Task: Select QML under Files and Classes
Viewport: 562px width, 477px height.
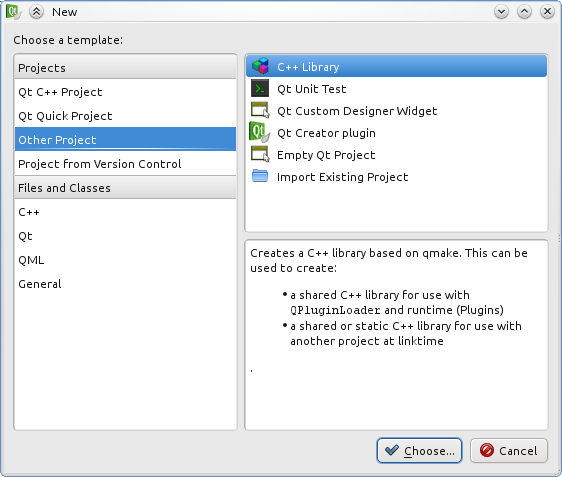Action: 125,260
